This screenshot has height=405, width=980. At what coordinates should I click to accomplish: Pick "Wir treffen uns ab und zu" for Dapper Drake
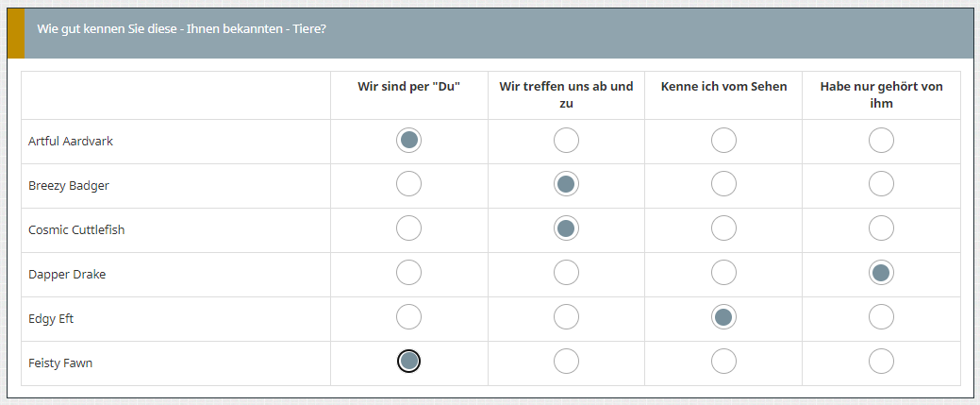[x=566, y=274]
